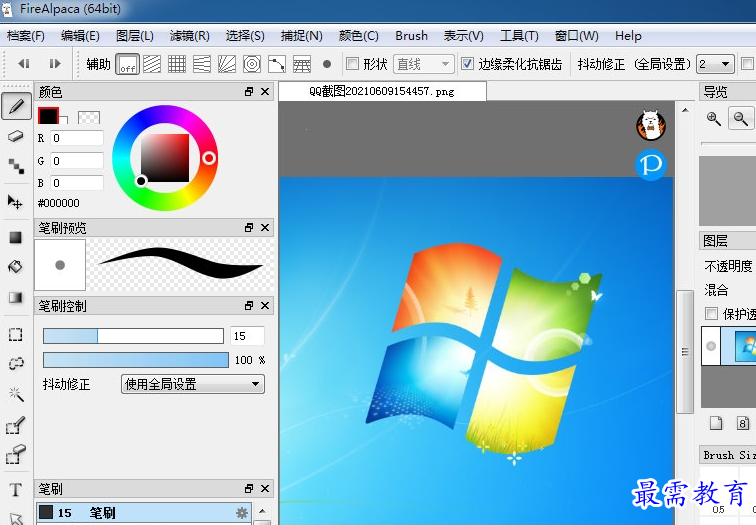Open the Help menu
This screenshot has width=756, height=525.
tap(628, 36)
